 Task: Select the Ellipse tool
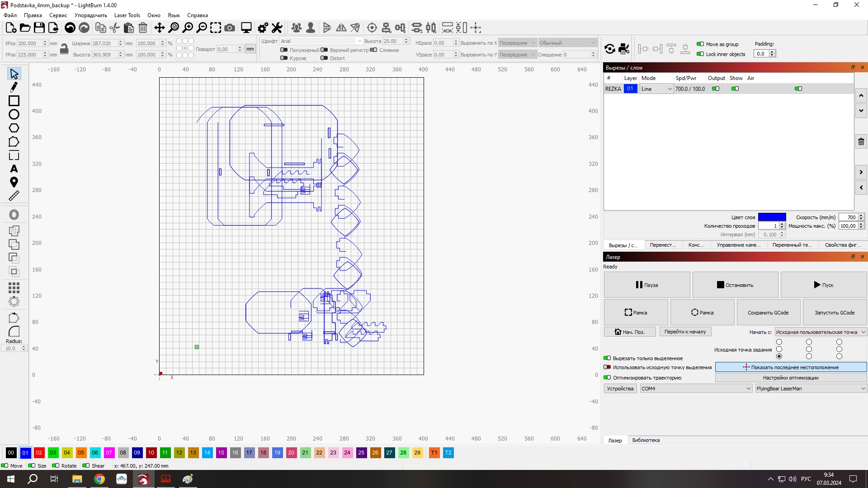coord(14,114)
